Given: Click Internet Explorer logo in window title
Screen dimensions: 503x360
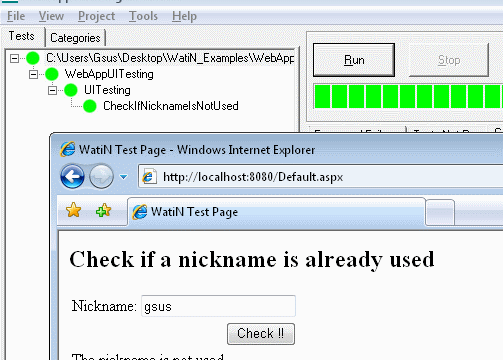Looking at the screenshot, I should [x=67, y=149].
